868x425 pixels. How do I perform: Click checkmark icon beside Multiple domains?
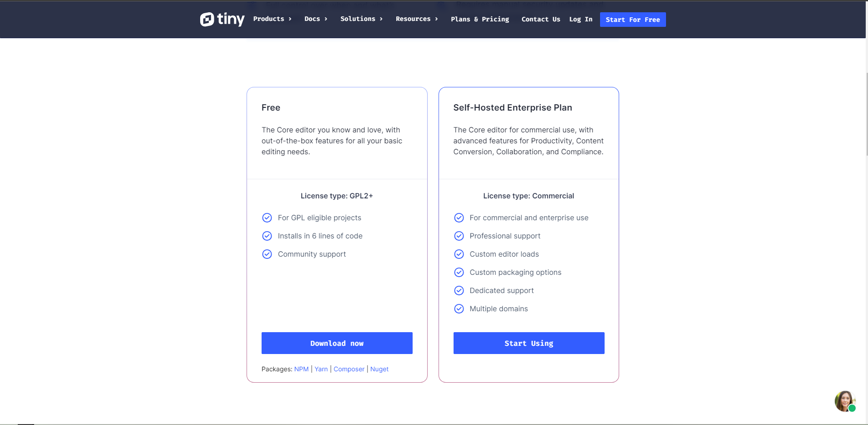(x=459, y=309)
